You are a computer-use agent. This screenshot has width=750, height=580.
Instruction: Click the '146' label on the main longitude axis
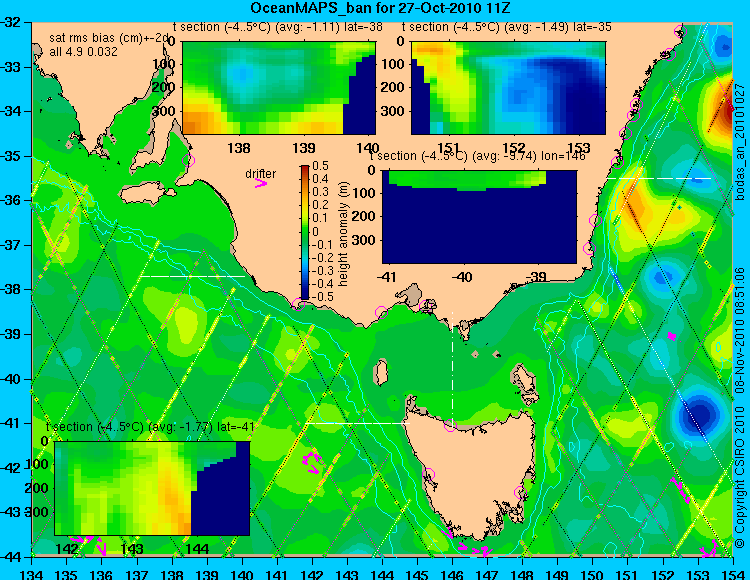pos(452,574)
